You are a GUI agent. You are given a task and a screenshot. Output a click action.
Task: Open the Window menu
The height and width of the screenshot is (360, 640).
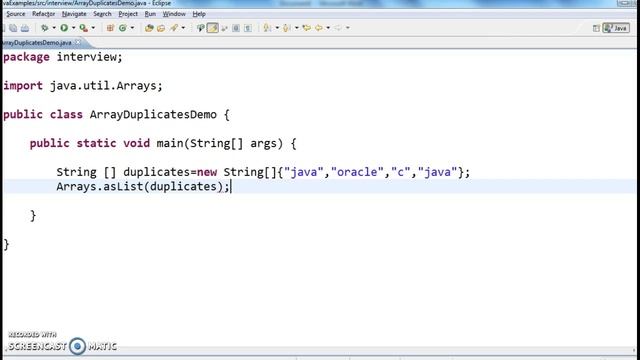point(174,14)
